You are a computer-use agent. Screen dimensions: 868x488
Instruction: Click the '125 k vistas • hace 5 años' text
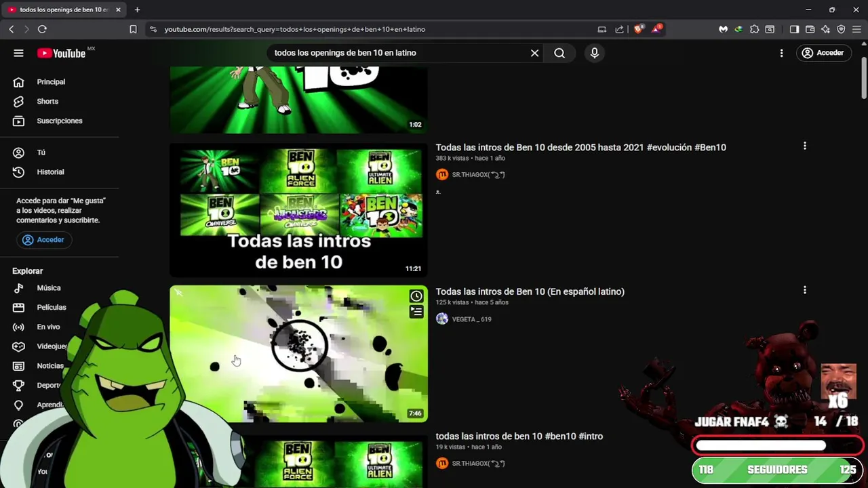[x=472, y=303]
